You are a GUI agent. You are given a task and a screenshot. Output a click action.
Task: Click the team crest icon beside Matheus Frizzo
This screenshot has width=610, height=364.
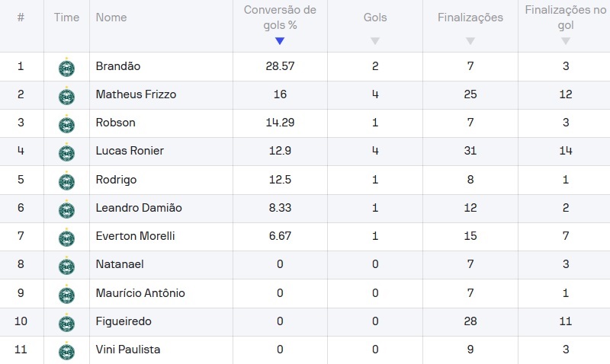66,95
